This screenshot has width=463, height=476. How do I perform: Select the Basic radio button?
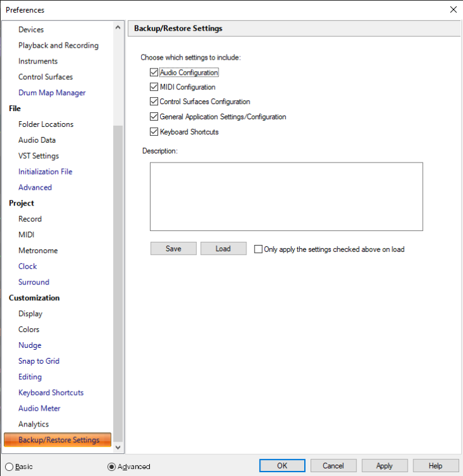coord(9,466)
